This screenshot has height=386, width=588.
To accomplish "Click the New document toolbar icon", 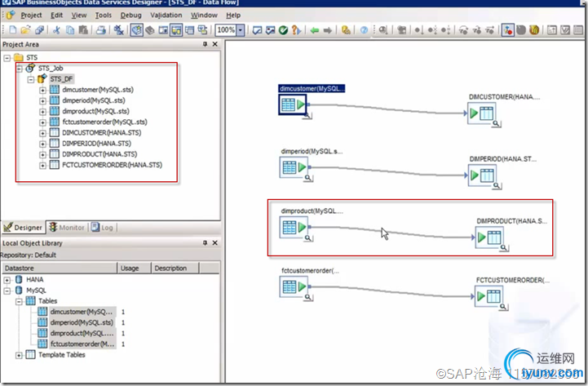I will [x=13, y=30].
